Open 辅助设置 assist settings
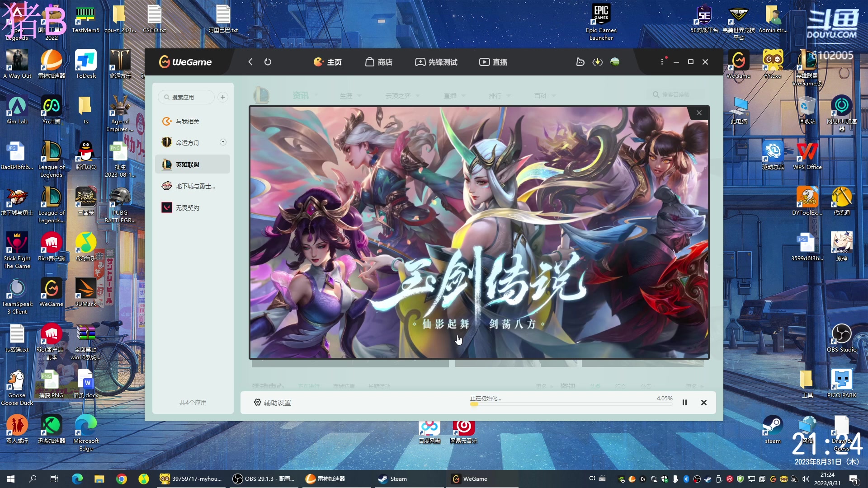 [272, 403]
